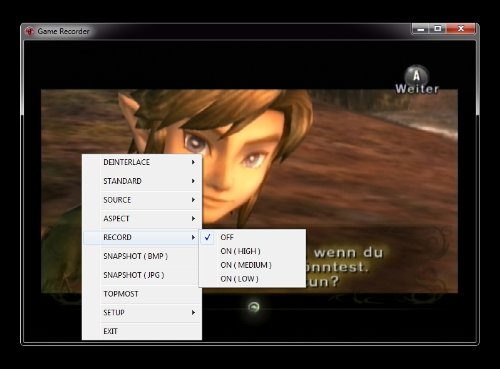
Task: Close the Game Recorder window
Action: tap(461, 29)
